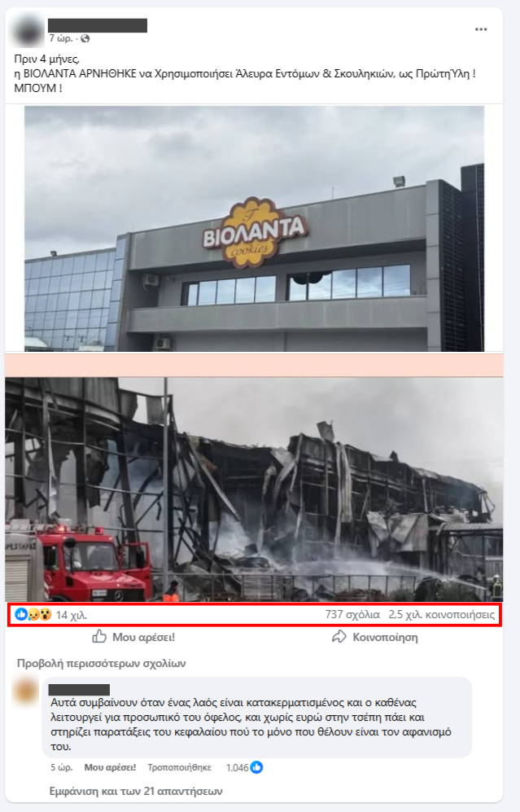Expand Προβολή περισσότερων σχολίων
520x812 pixels.
coord(102,664)
